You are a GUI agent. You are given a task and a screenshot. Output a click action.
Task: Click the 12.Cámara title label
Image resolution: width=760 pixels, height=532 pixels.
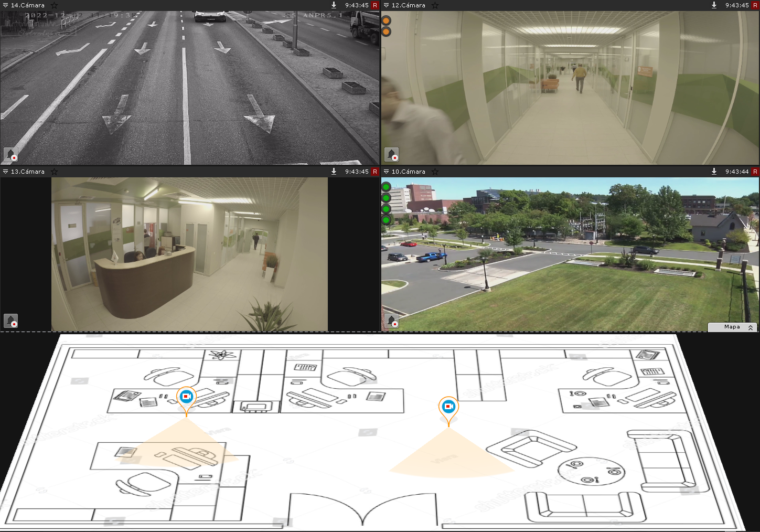[x=409, y=5]
